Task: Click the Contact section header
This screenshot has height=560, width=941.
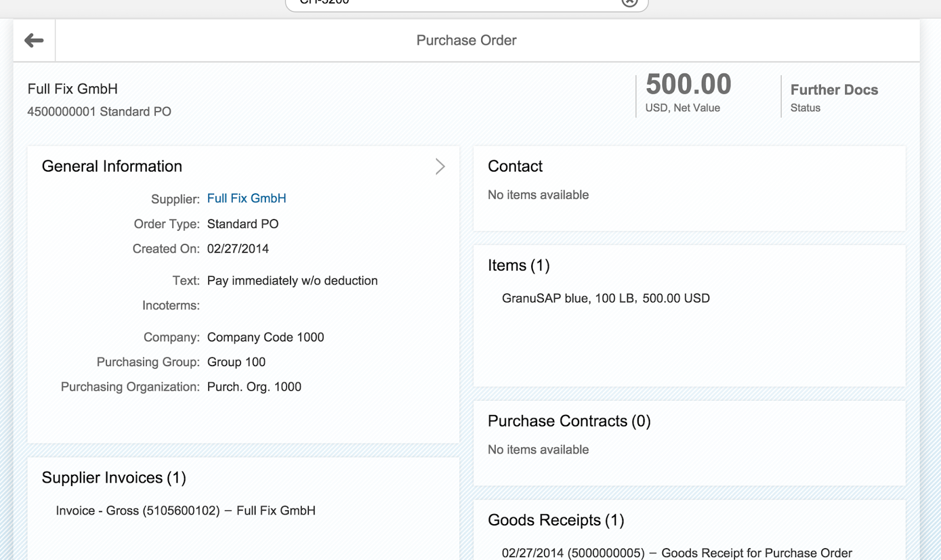Action: point(515,166)
